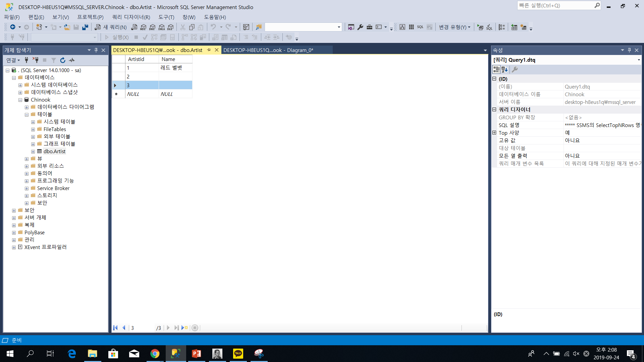Open PowerPoint from the taskbar

tap(197, 354)
